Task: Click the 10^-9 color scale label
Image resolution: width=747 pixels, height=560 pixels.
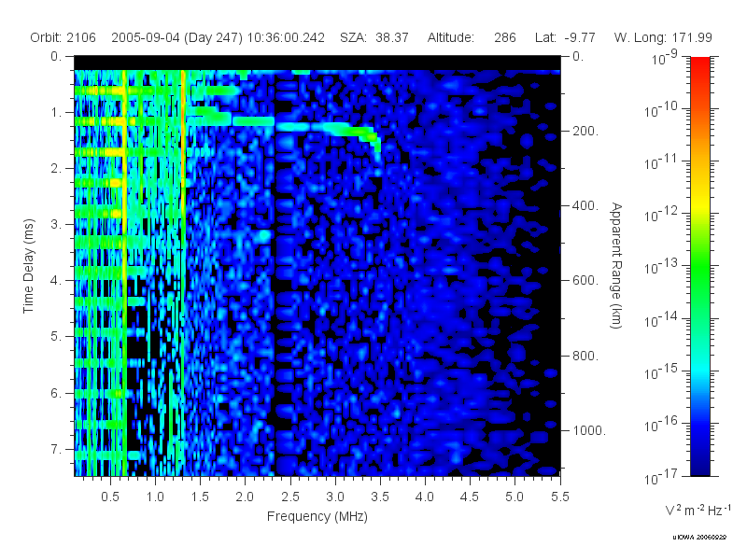Action: 664,58
